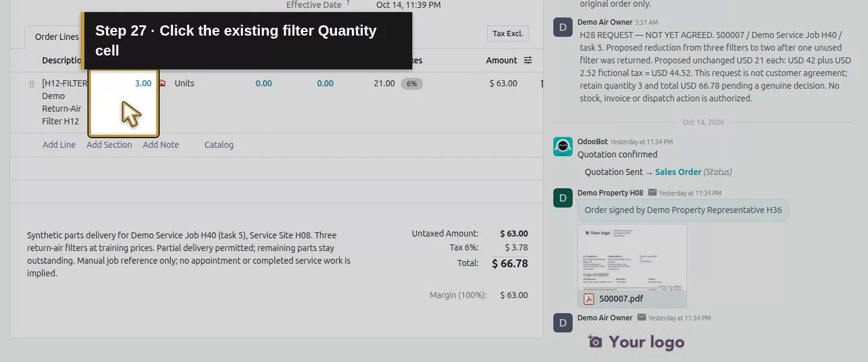Viewport: 868px width, 362px height.
Task: Open the Catalog link
Action: pyautogui.click(x=219, y=145)
